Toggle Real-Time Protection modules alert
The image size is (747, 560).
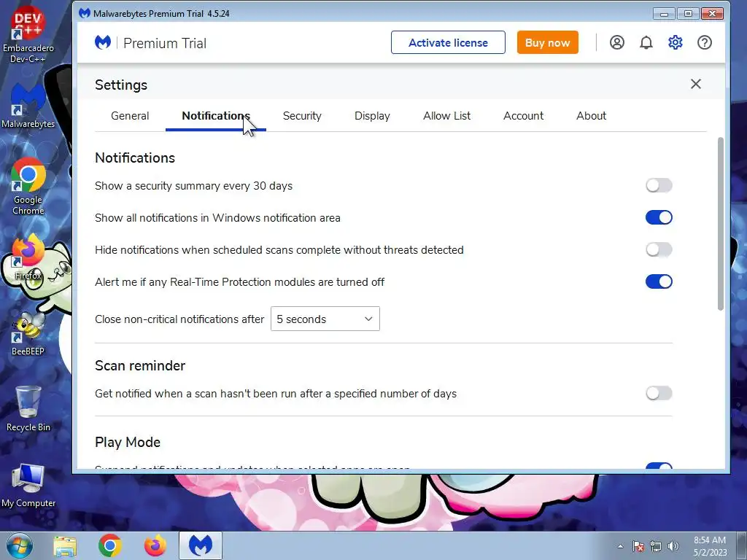(659, 281)
